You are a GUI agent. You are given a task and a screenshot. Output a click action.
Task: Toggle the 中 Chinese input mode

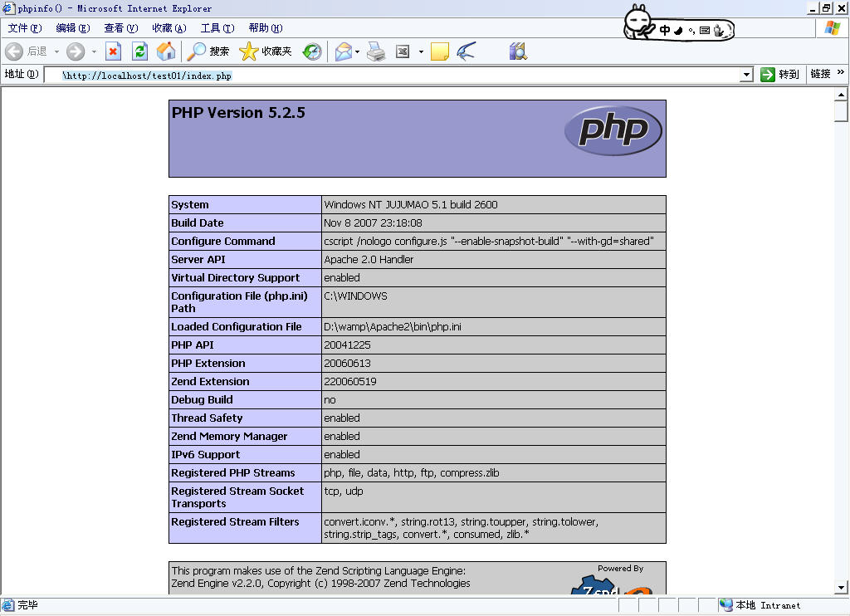665,31
